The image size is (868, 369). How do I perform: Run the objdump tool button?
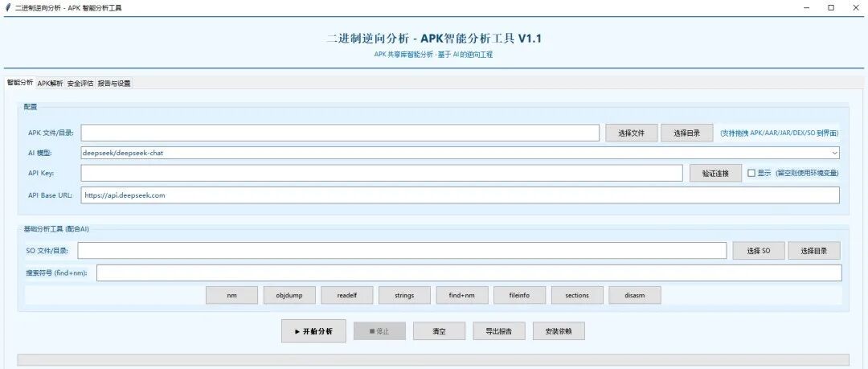click(x=289, y=295)
